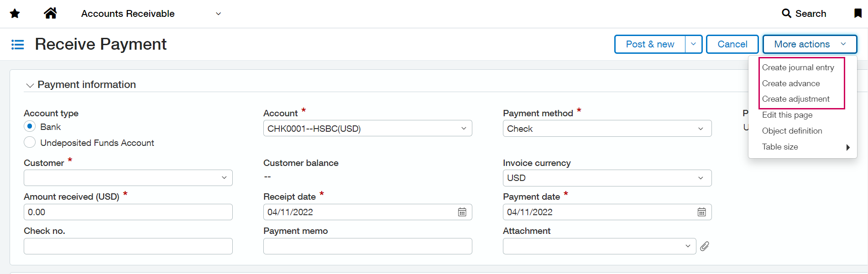Click the Search text link
868x274 pixels.
click(810, 14)
